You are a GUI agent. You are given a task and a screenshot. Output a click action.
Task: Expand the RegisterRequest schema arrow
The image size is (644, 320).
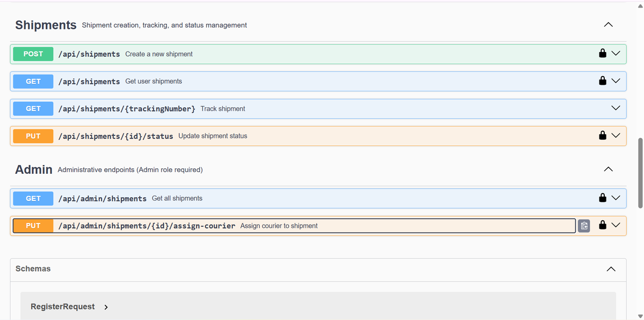106,307
